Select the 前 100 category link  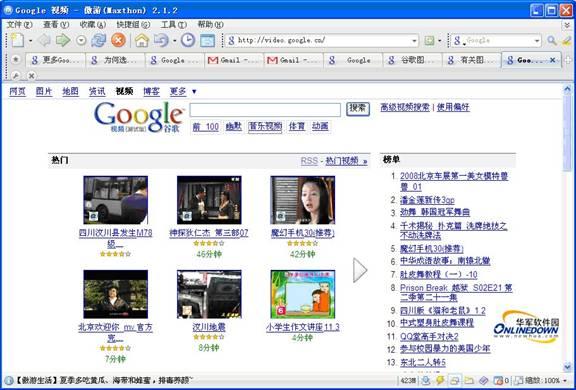206,127
